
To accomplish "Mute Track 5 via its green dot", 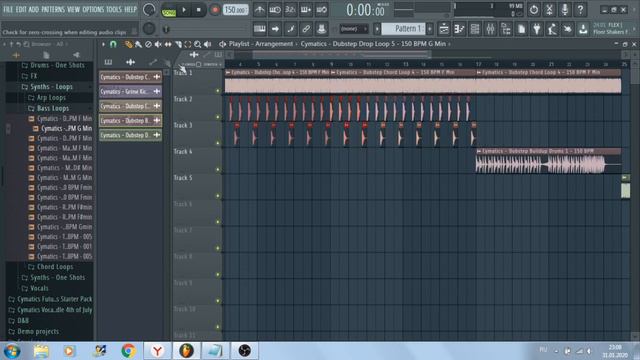I will [218, 196].
